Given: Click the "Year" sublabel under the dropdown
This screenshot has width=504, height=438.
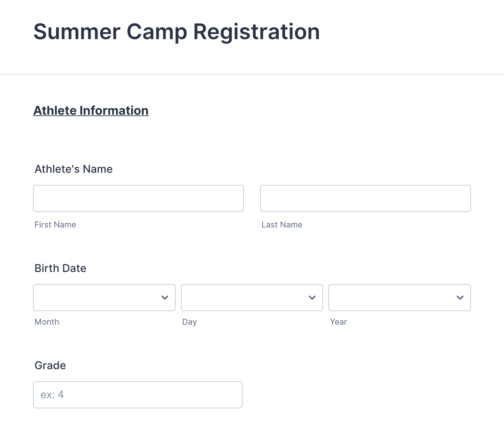Looking at the screenshot, I should [338, 322].
